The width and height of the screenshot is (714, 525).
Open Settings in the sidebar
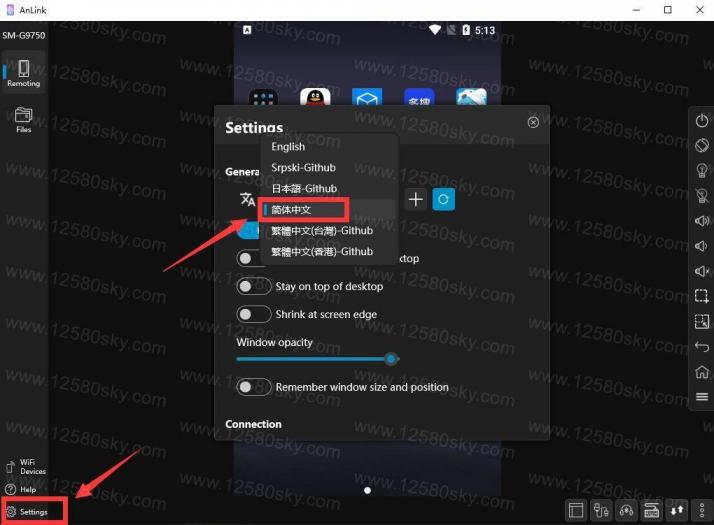pyautogui.click(x=27, y=512)
